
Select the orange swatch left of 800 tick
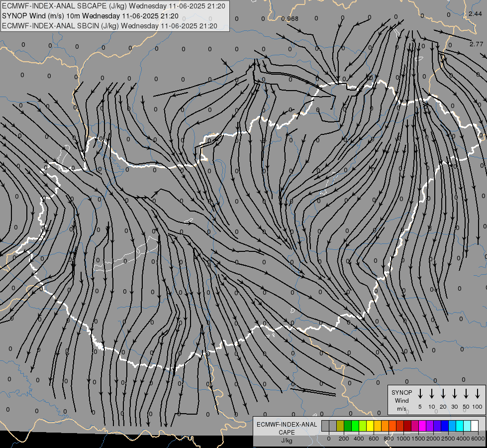coord(385,426)
